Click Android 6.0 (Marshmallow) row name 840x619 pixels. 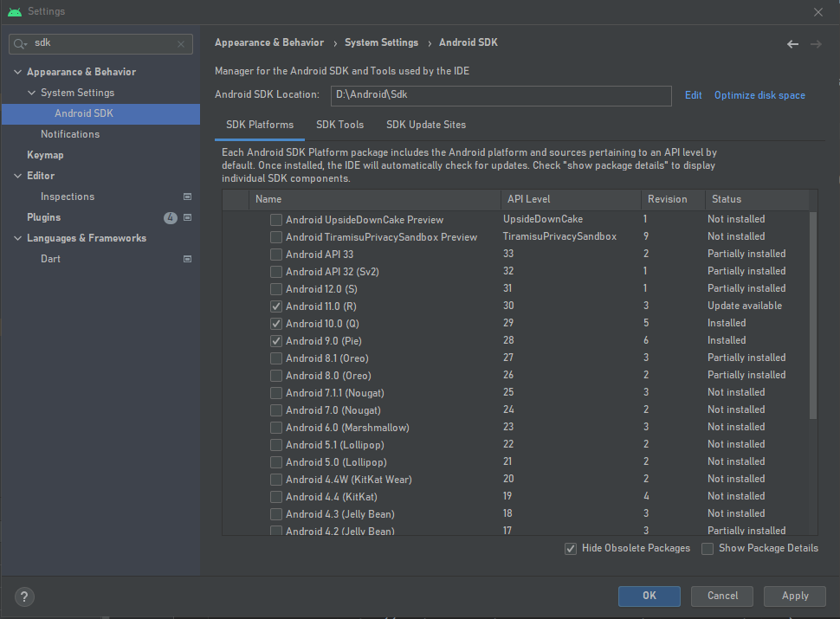coord(347,428)
